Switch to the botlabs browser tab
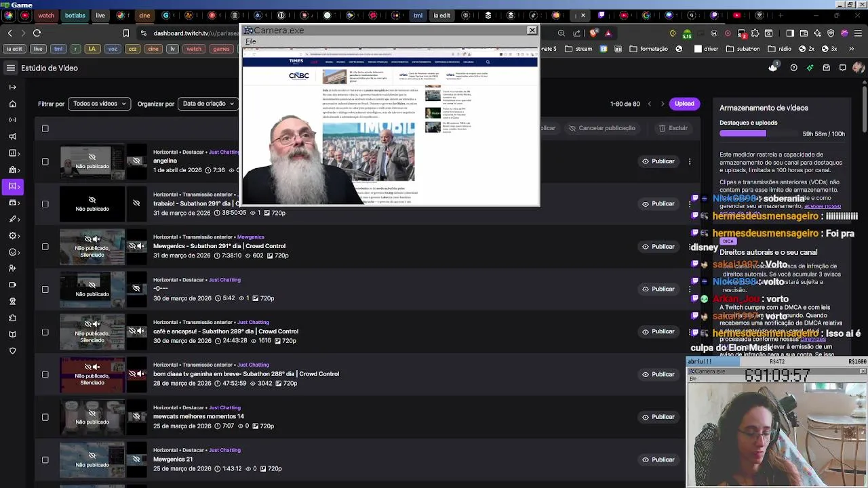868x488 pixels. tap(75, 15)
